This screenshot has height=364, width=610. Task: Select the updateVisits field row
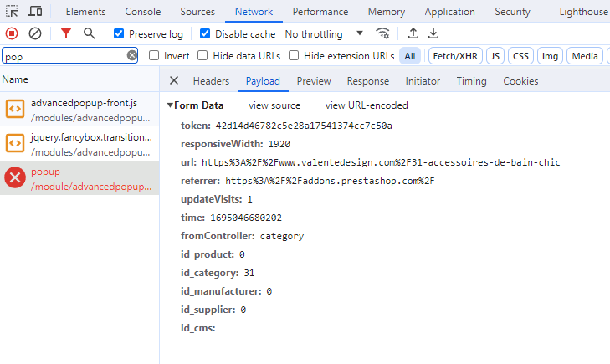pyautogui.click(x=216, y=199)
